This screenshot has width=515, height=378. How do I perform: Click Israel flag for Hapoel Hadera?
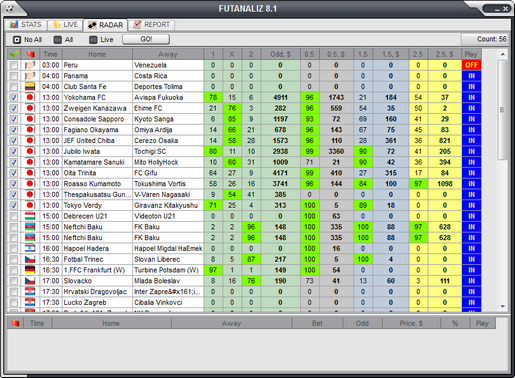tap(30, 248)
